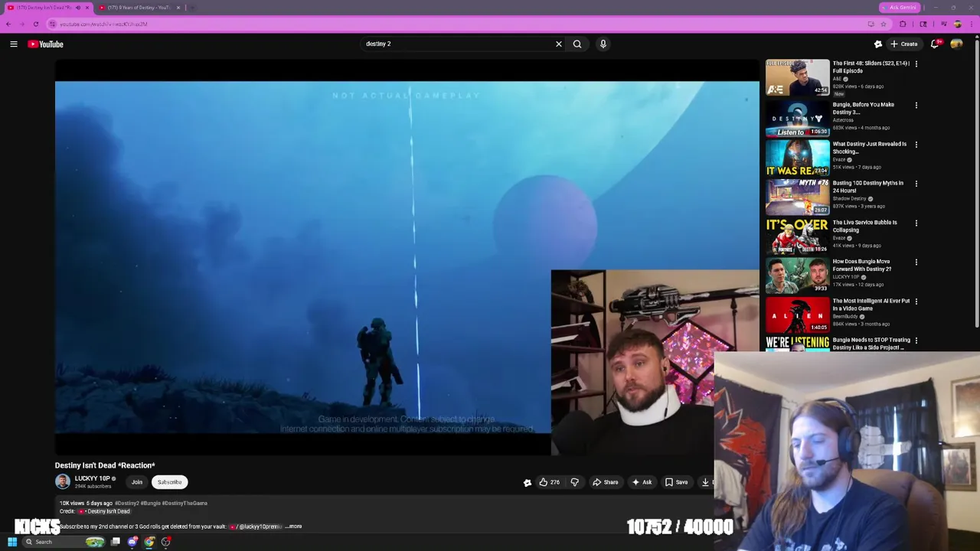Open a new browser tab
This screenshot has width=980, height=551.
tap(192, 8)
